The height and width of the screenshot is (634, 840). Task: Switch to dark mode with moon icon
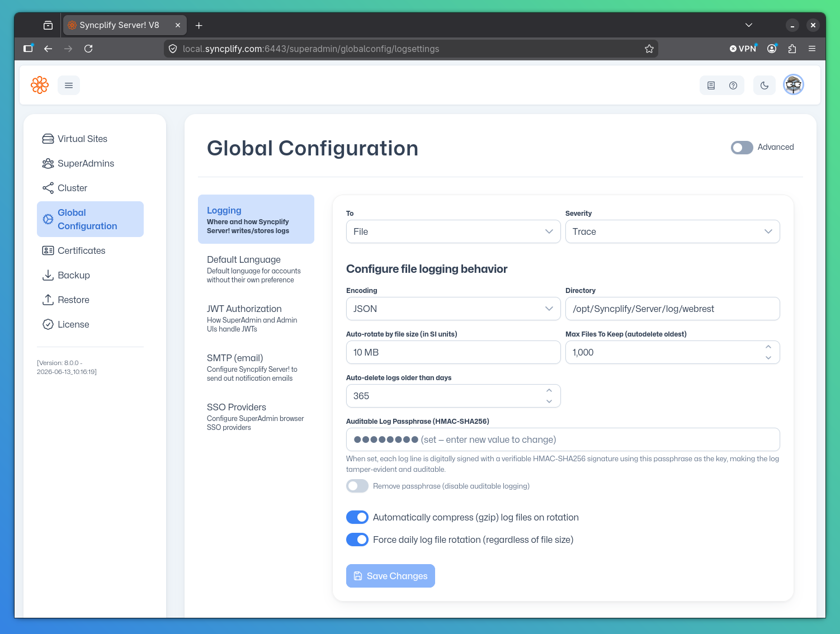tap(765, 86)
